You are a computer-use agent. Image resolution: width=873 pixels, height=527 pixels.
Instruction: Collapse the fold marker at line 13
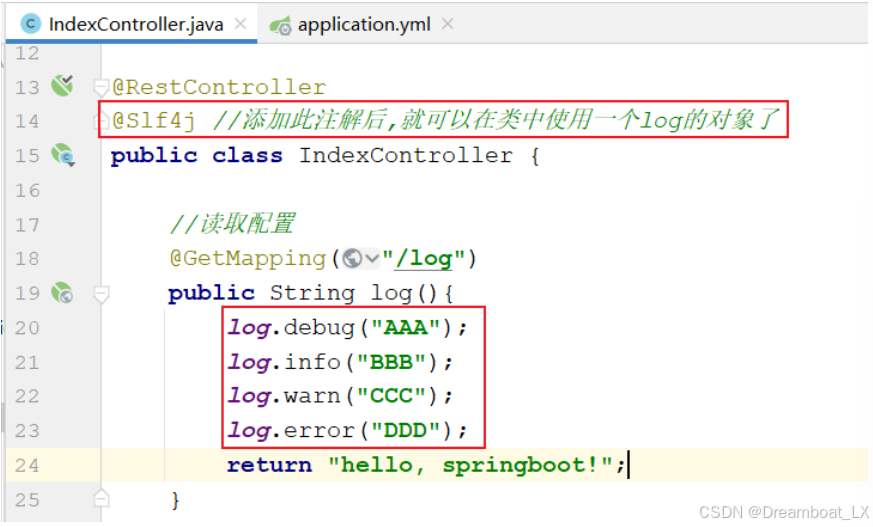pyautogui.click(x=101, y=87)
